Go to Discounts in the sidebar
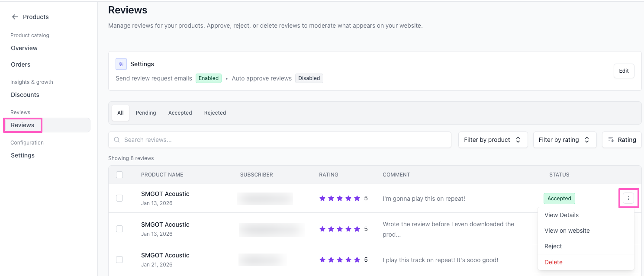This screenshot has height=276, width=644. click(x=25, y=95)
